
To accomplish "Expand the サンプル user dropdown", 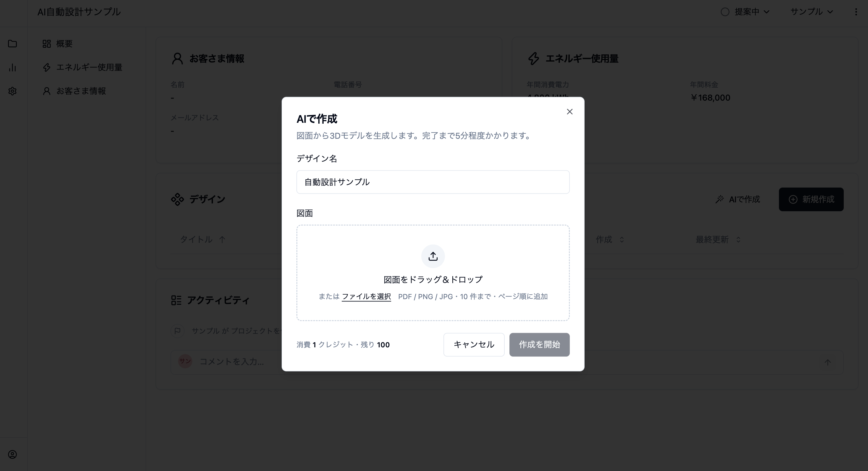I will [811, 12].
